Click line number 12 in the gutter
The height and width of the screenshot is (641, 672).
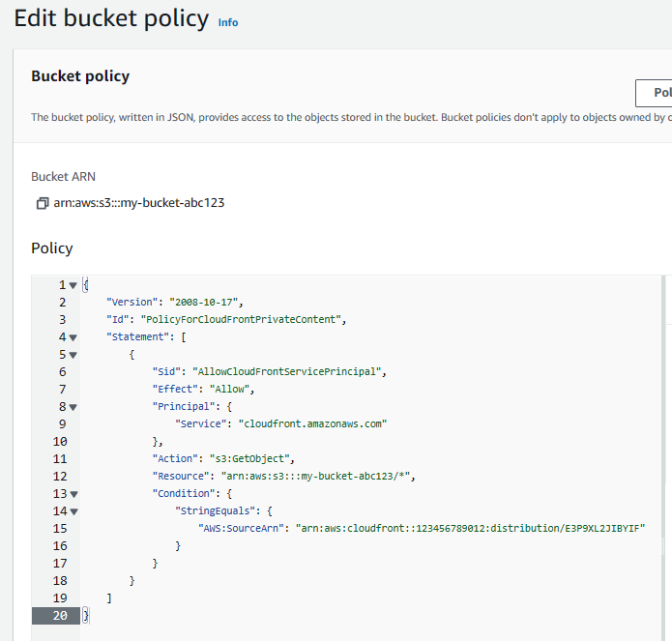60,477
